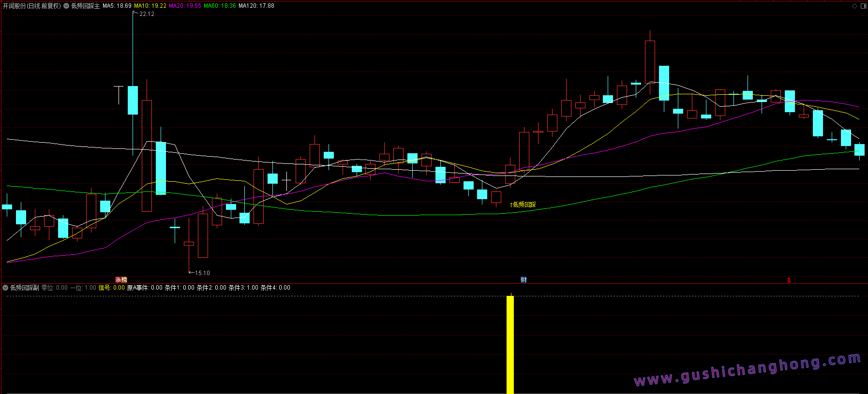Click the yellow signal bar in sub-chart
This screenshot has height=394, width=868.
click(x=510, y=345)
